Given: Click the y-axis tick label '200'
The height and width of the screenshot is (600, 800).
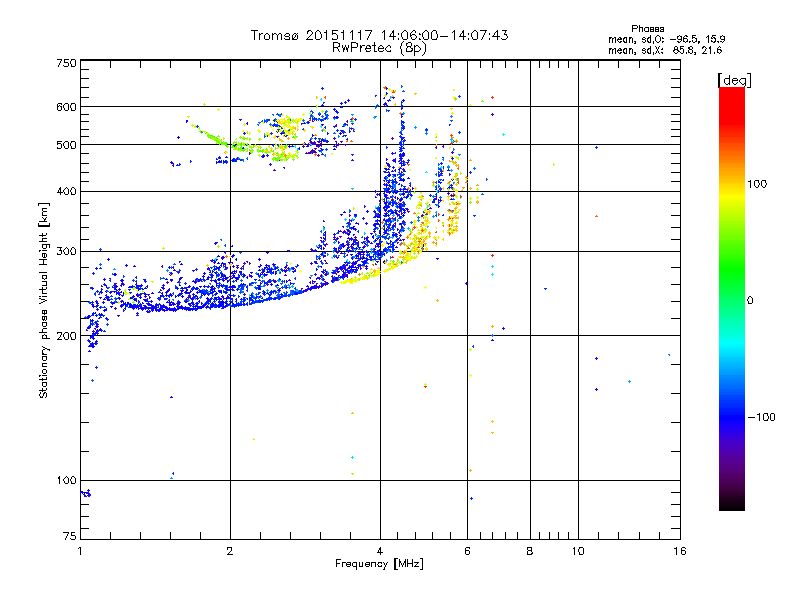Looking at the screenshot, I should pyautogui.click(x=66, y=336).
